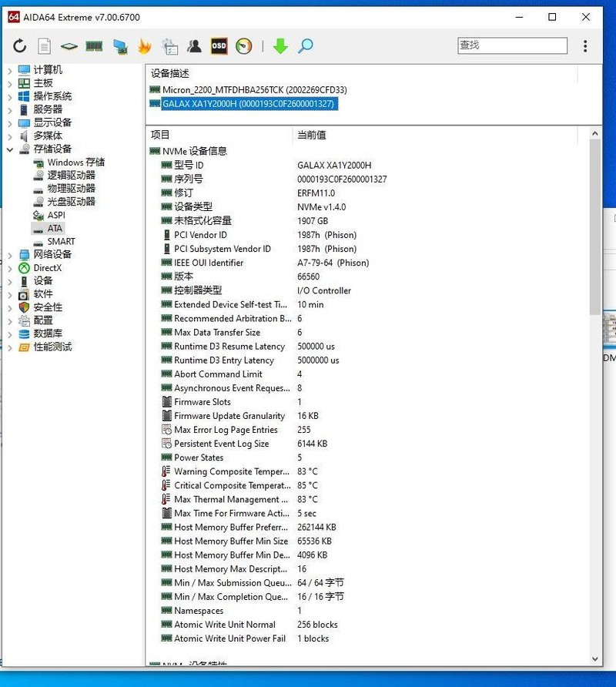
Task: Click the green memory module toolbar icon
Action: [x=94, y=46]
